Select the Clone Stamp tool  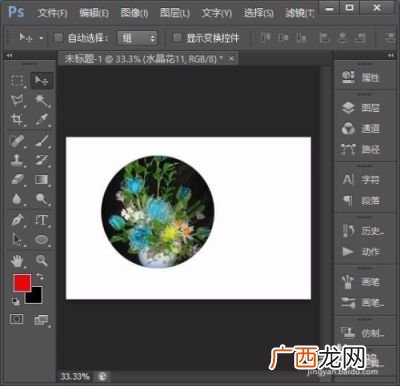(17, 160)
